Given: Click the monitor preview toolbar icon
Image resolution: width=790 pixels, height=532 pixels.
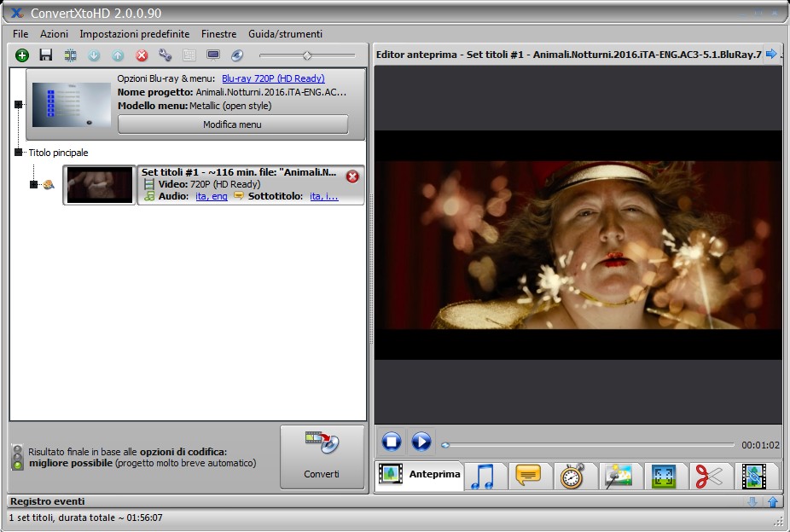Looking at the screenshot, I should click(213, 55).
